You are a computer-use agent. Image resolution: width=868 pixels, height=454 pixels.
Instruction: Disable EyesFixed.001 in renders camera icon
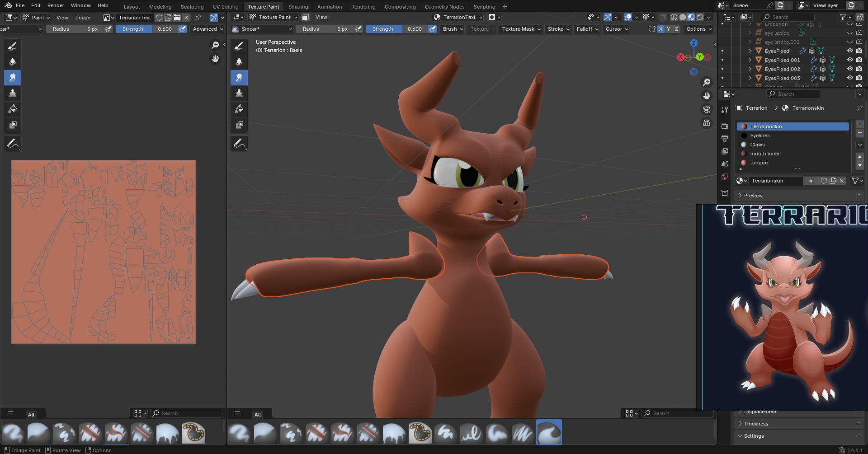pyautogui.click(x=859, y=60)
